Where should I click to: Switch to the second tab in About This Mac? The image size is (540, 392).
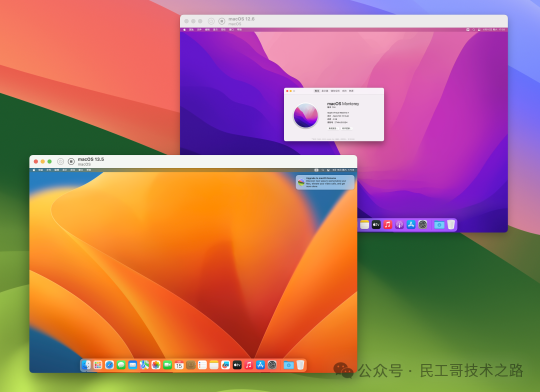tap(325, 91)
